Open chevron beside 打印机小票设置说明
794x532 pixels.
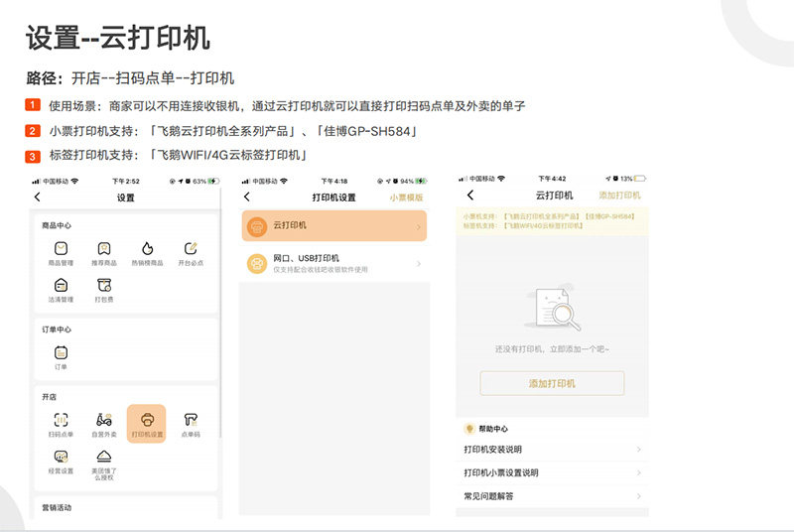[638, 472]
